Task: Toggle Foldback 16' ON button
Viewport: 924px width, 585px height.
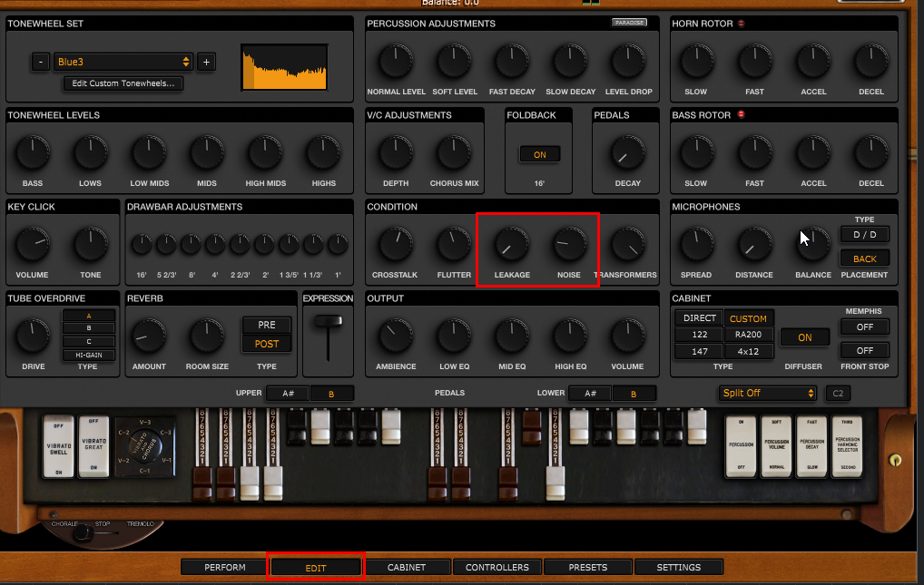Action: coord(540,154)
